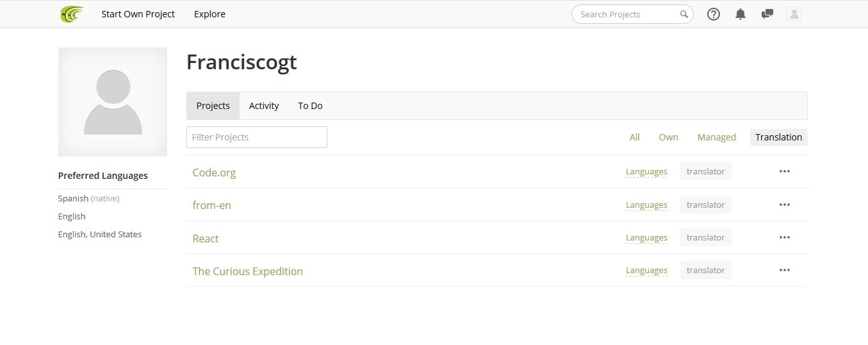This screenshot has height=345, width=868.
Task: Click the search magnifier icon
Action: tap(684, 14)
